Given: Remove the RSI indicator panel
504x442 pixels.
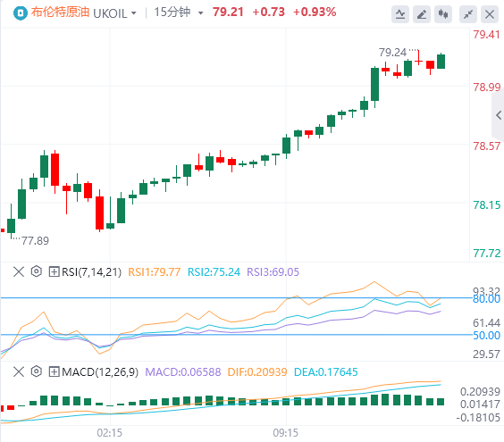Looking at the screenshot, I should coord(19,271).
